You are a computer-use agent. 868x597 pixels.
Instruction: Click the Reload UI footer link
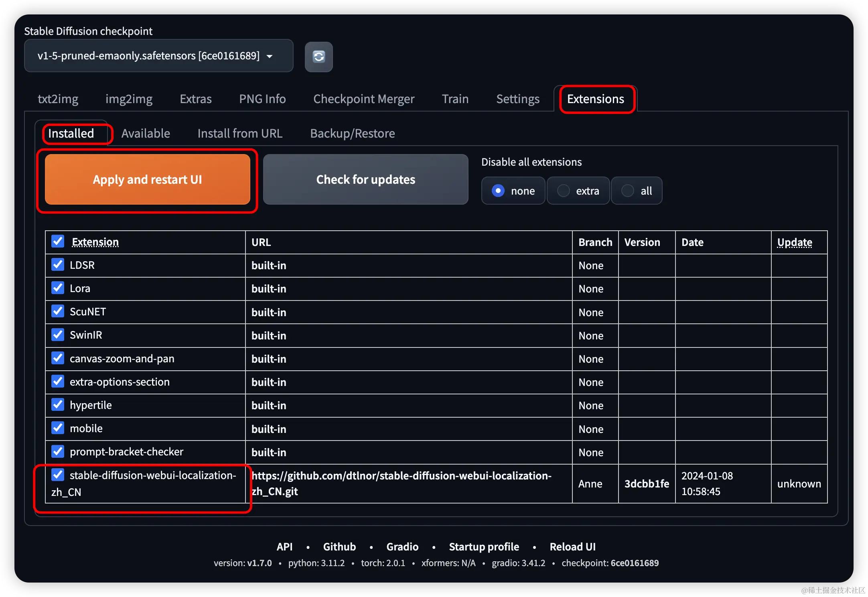tap(572, 546)
